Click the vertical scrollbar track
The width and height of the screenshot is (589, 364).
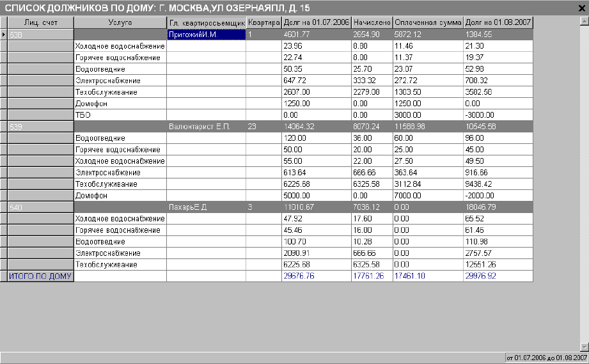click(584, 184)
